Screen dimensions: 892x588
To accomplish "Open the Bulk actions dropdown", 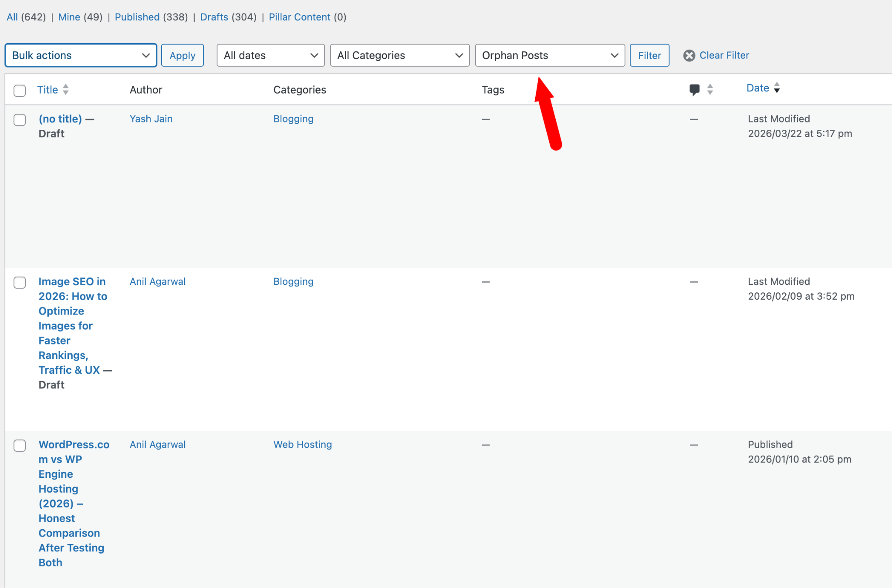I will [81, 55].
